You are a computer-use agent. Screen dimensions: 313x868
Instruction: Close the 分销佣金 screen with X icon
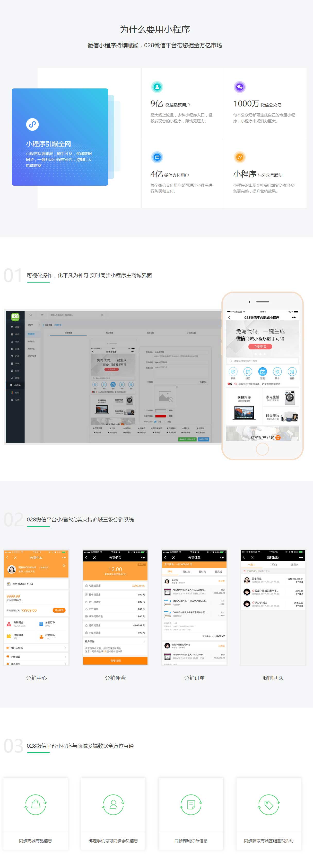click(94, 558)
